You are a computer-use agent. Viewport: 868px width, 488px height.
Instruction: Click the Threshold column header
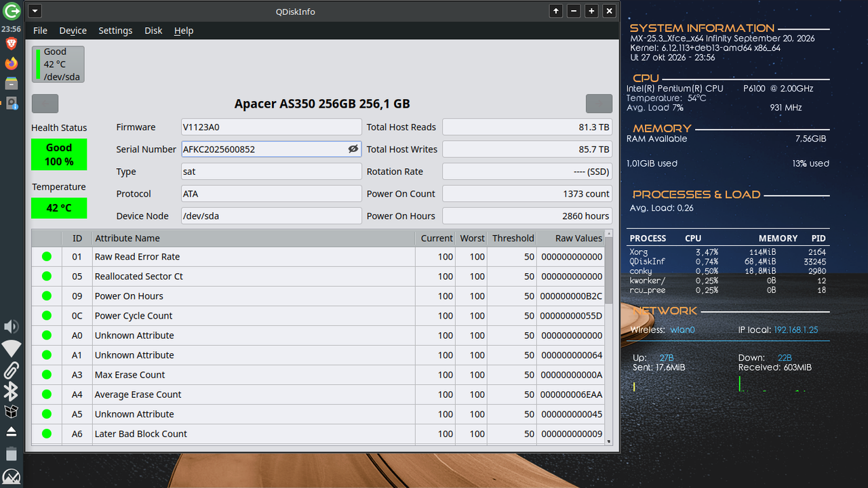(x=512, y=238)
